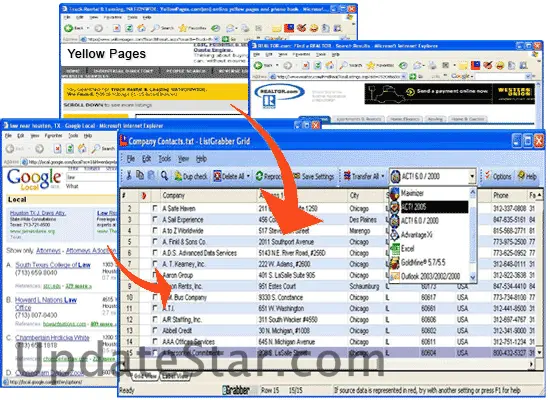Image resolution: width=550 pixels, height=400 pixels.
Task: Click Favorites star in REALTOR.com window
Action: tap(380, 65)
